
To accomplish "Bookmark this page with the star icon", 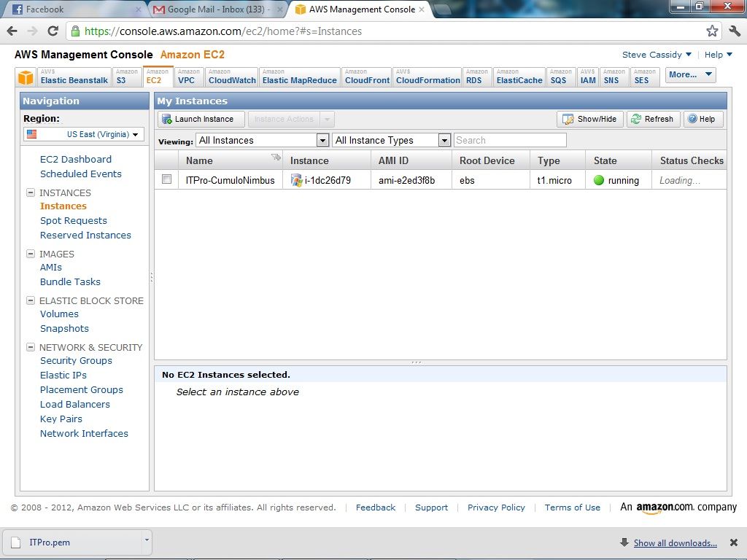I will point(712,31).
